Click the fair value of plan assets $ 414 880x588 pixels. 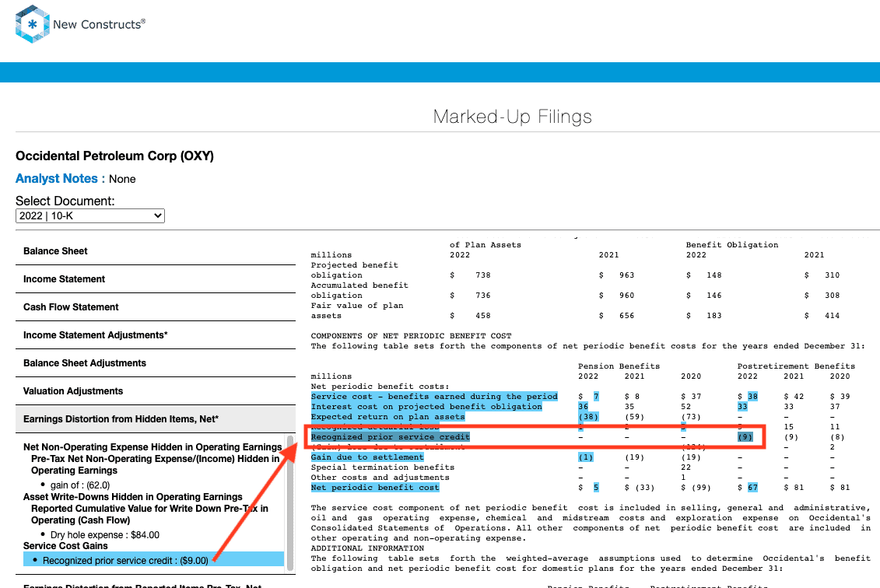tap(822, 316)
